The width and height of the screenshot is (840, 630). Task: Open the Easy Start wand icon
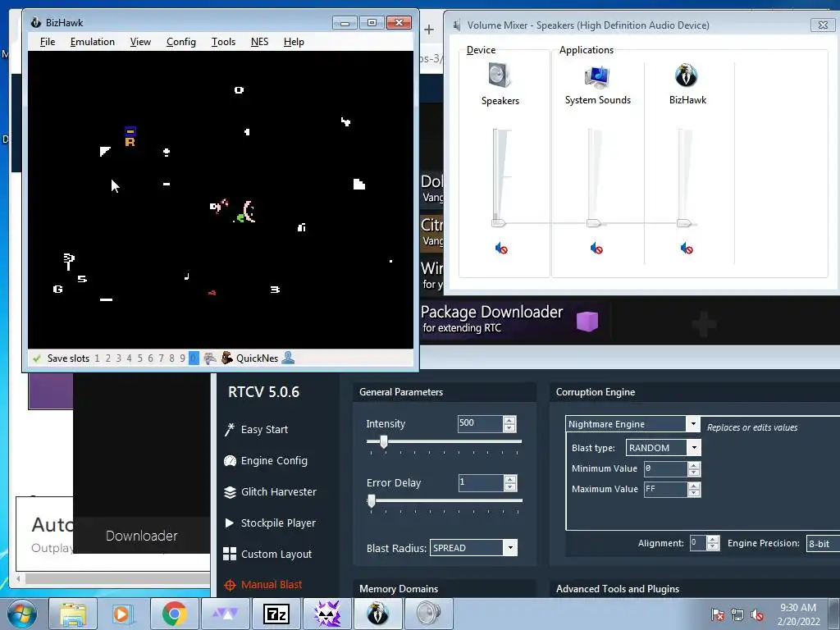pyautogui.click(x=230, y=429)
